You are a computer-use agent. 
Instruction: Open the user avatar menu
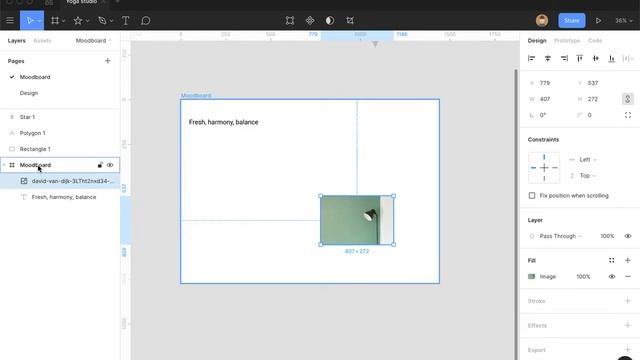(542, 20)
